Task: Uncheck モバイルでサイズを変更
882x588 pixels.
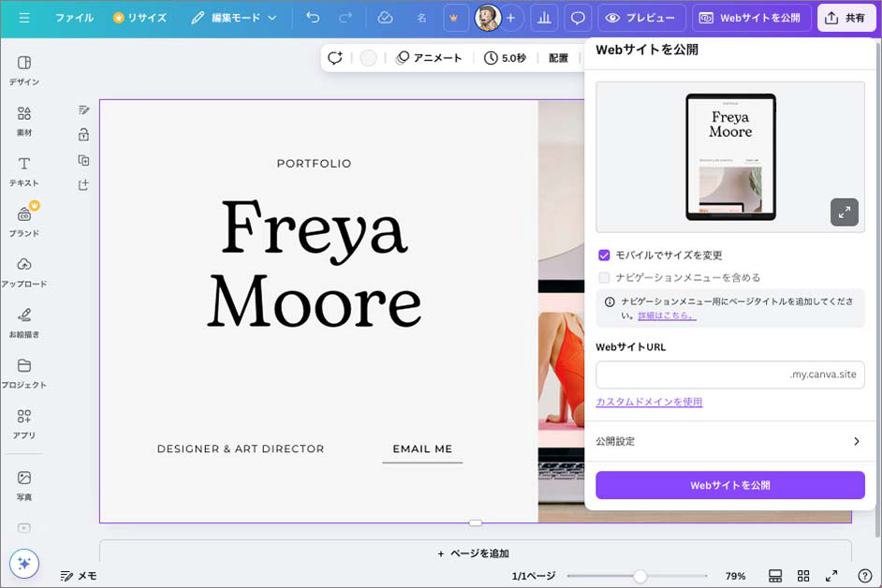Action: 606,257
